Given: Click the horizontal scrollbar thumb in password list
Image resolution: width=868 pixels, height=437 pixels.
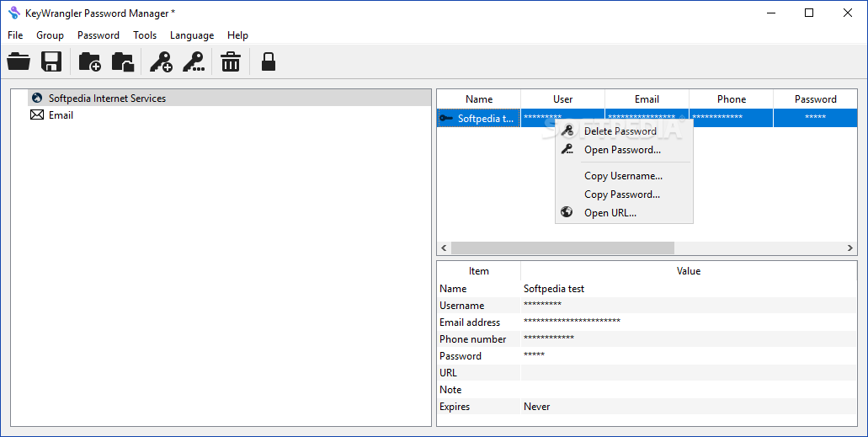Looking at the screenshot, I should [562, 248].
